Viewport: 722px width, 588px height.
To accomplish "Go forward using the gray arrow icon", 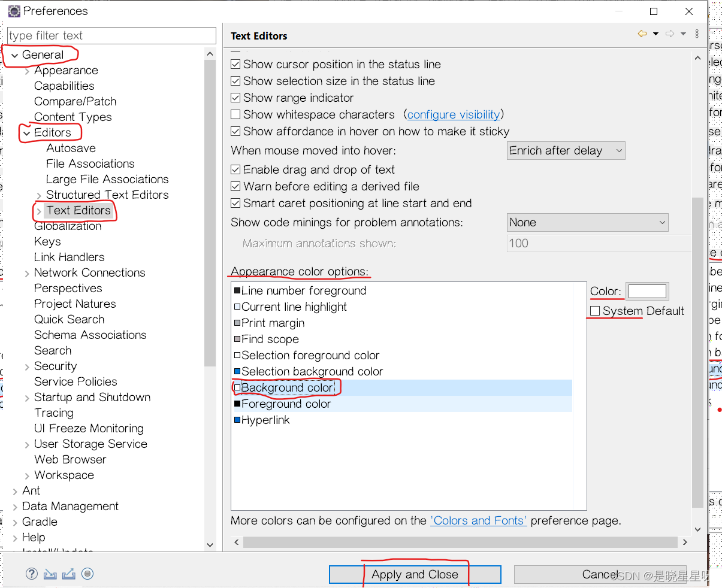I will (x=670, y=34).
